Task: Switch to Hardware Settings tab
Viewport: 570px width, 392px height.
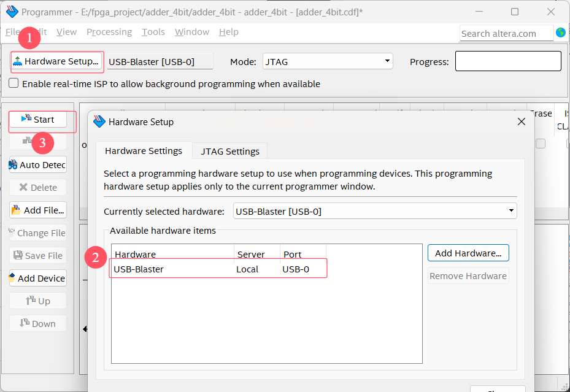Action: click(144, 151)
